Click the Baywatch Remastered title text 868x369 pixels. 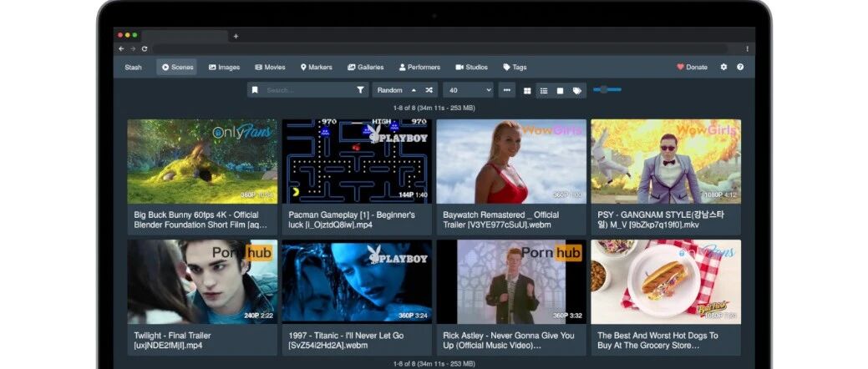501,220
